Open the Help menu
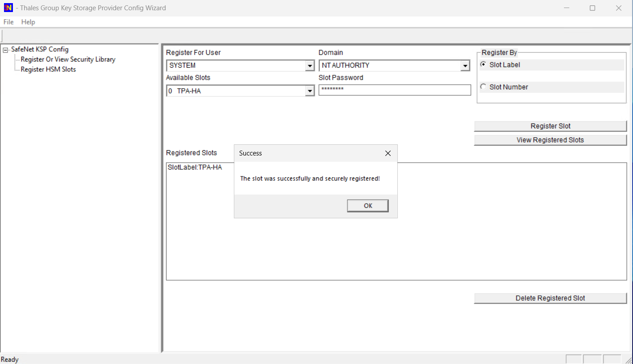This screenshot has width=633, height=364. (x=28, y=22)
